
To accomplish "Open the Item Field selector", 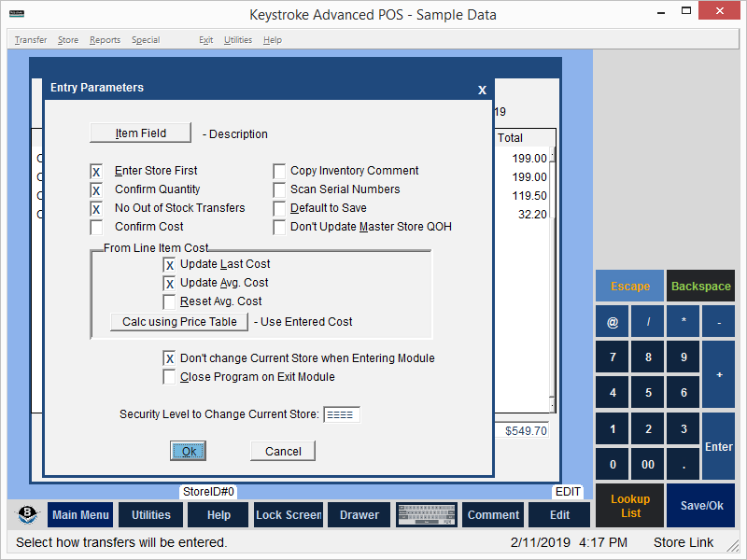I will (x=140, y=133).
